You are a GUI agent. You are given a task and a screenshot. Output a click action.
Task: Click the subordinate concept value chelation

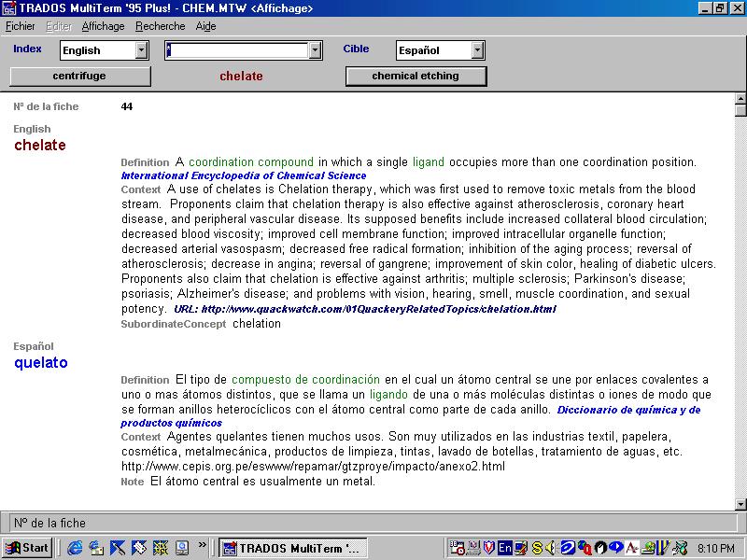(257, 324)
